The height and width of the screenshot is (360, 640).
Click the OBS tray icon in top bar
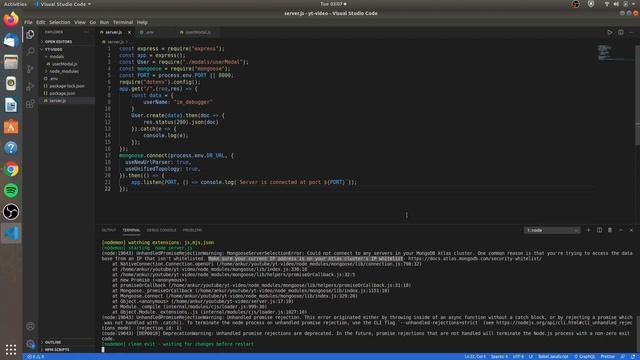575,4
